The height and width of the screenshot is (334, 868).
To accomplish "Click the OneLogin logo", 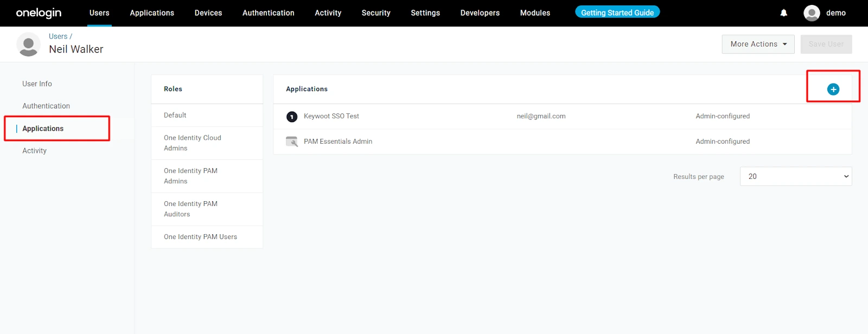I will [x=39, y=12].
